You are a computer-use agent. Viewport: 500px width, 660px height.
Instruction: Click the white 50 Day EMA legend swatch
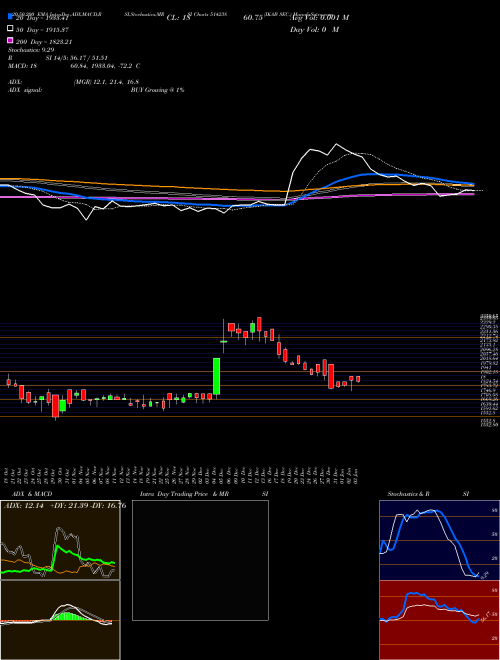click(x=10, y=29)
